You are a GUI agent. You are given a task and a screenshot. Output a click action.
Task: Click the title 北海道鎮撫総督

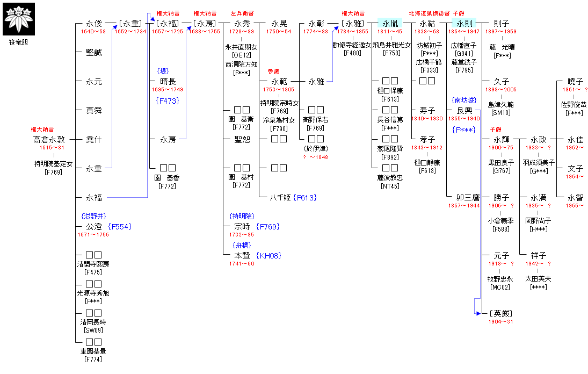tap(429, 13)
